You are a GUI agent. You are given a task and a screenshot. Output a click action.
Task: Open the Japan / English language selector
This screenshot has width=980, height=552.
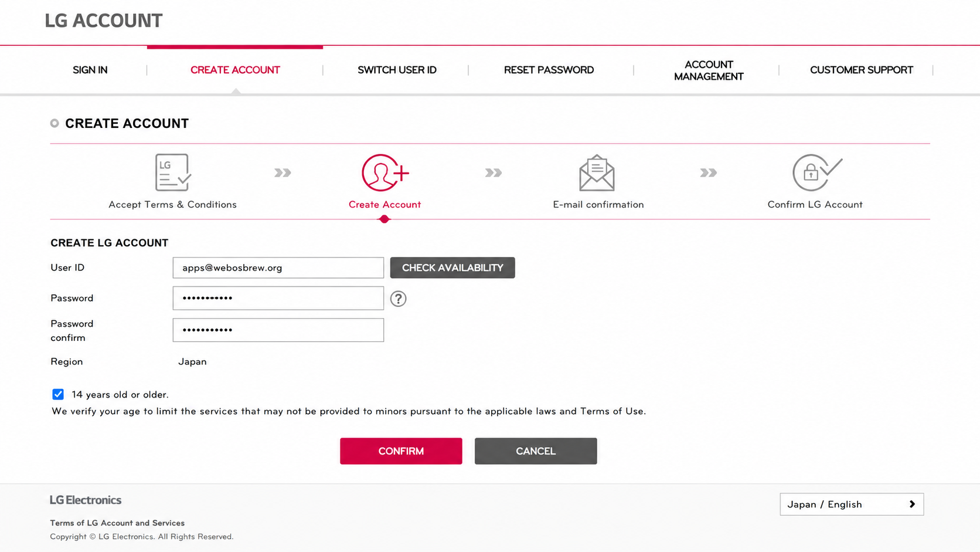point(852,504)
